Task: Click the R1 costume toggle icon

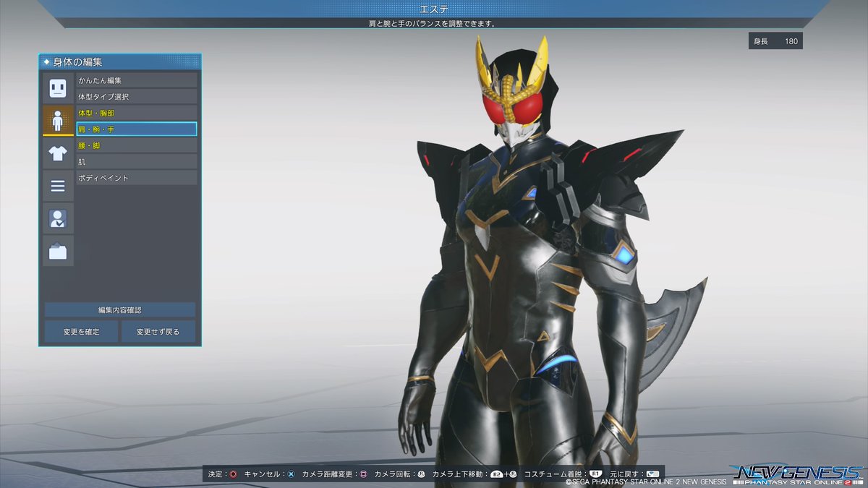Action: pos(597,474)
